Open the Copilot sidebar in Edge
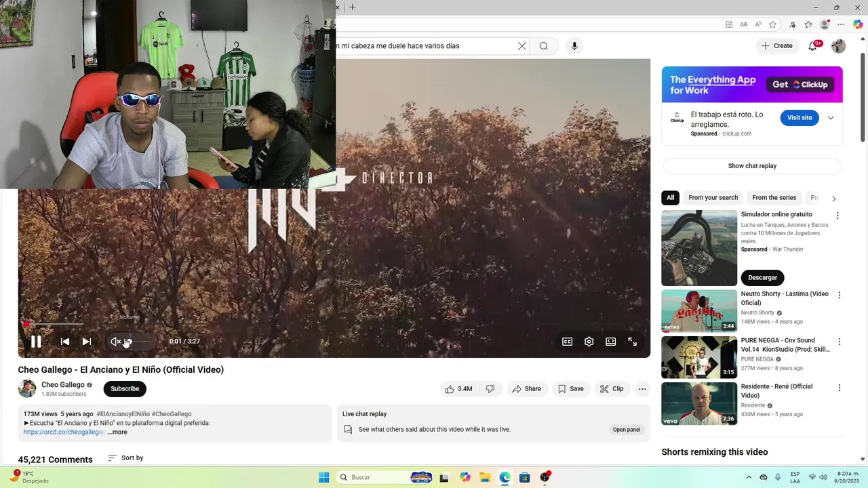The width and height of the screenshot is (868, 488). click(x=858, y=24)
